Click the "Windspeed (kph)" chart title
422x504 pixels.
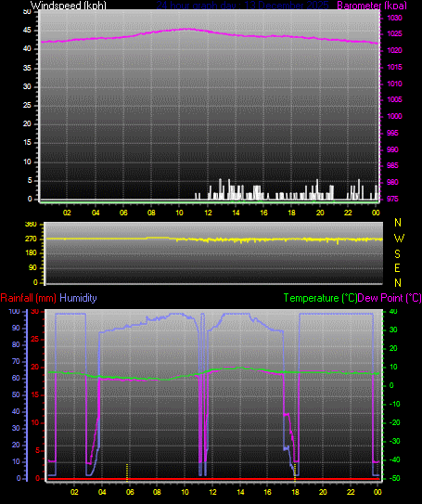[68, 6]
